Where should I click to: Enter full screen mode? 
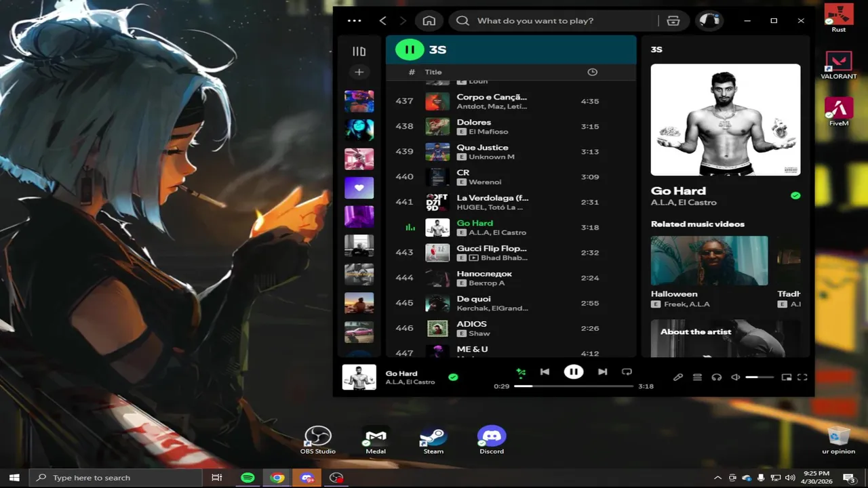click(x=802, y=378)
